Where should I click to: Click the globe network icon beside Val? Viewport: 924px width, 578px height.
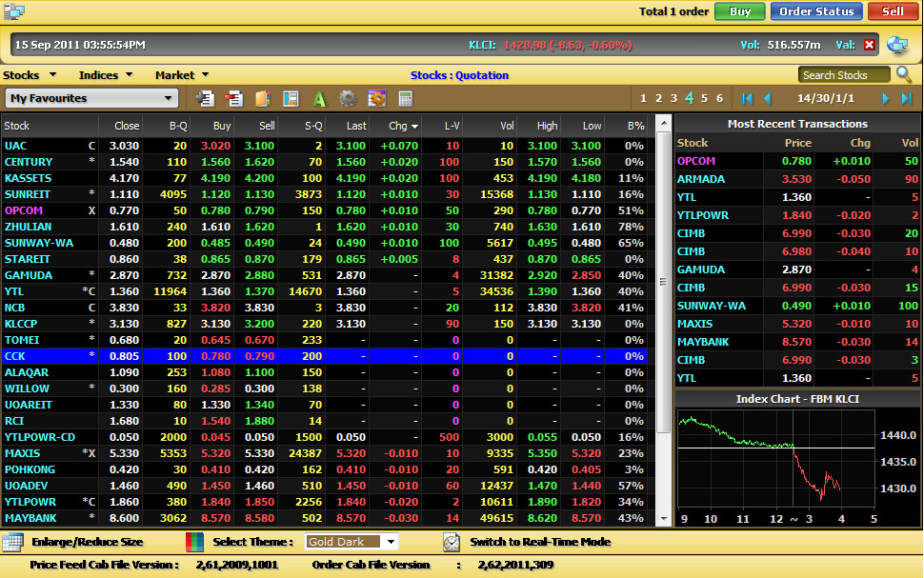point(897,45)
